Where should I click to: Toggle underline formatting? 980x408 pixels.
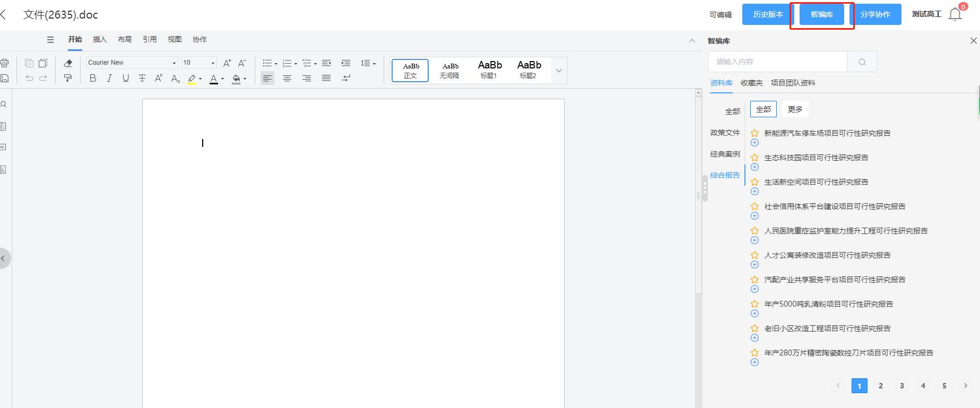click(126, 79)
